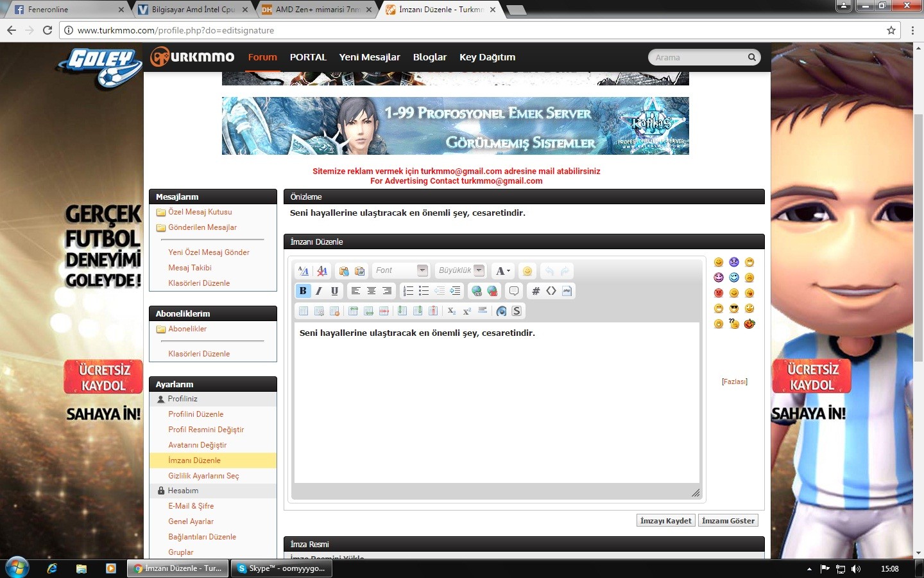Open Key Dağıtım page
This screenshot has height=578, width=924.
(x=488, y=57)
